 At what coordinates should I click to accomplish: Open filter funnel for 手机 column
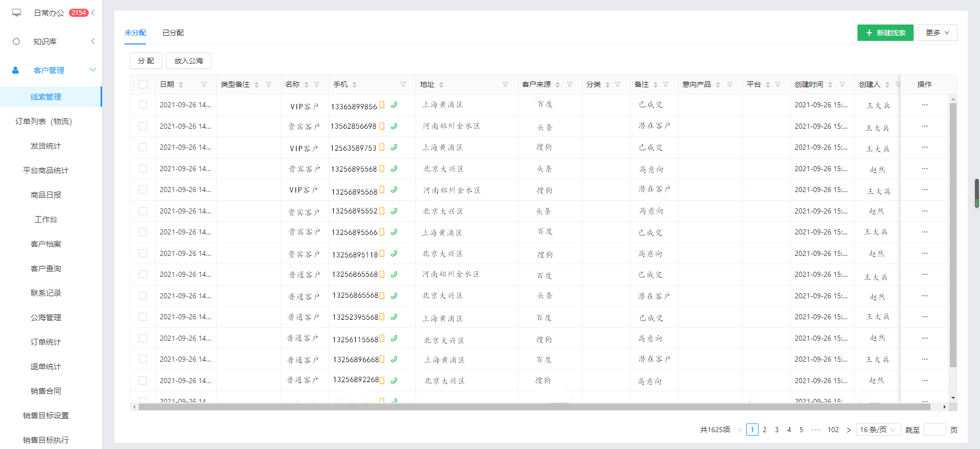[x=403, y=84]
